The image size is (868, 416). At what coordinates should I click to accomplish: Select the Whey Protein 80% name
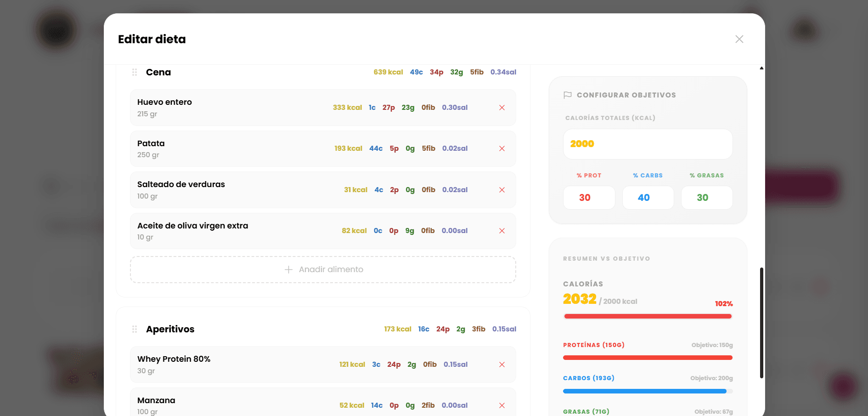point(174,359)
